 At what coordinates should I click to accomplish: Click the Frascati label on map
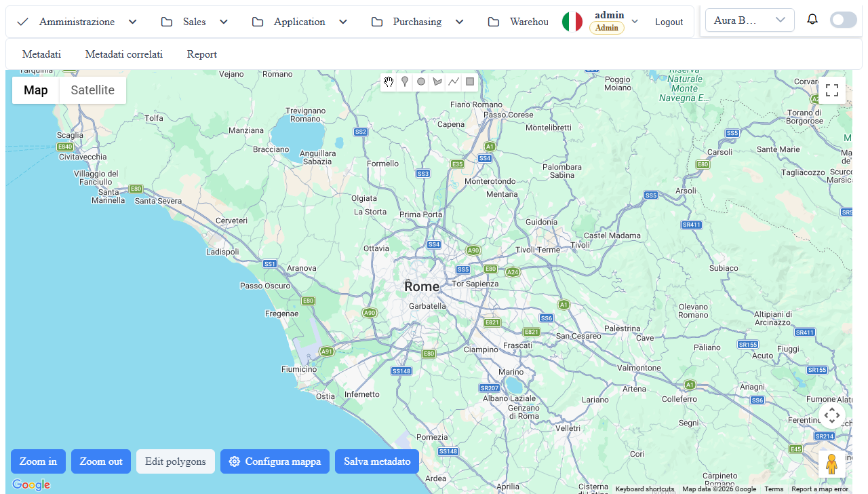[x=517, y=345]
